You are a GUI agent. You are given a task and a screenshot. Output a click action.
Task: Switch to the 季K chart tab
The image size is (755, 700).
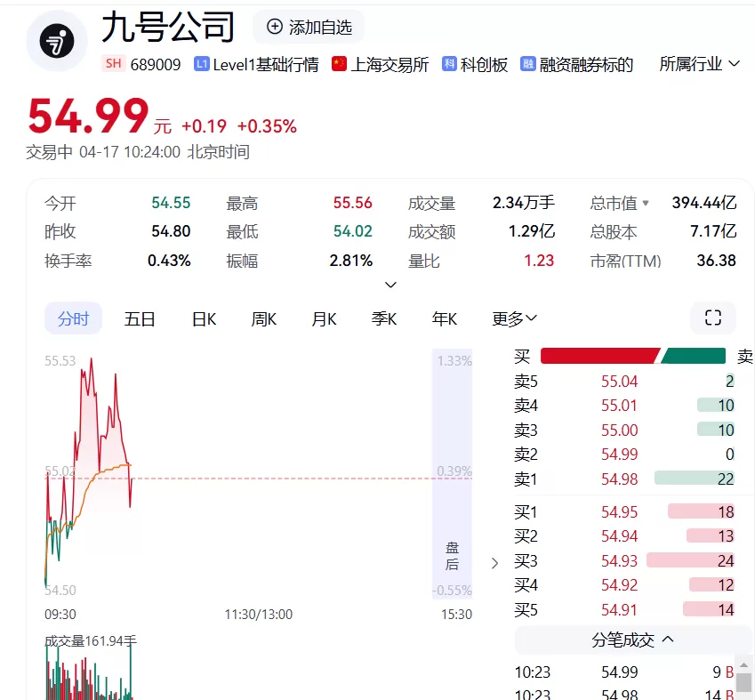[x=384, y=319]
